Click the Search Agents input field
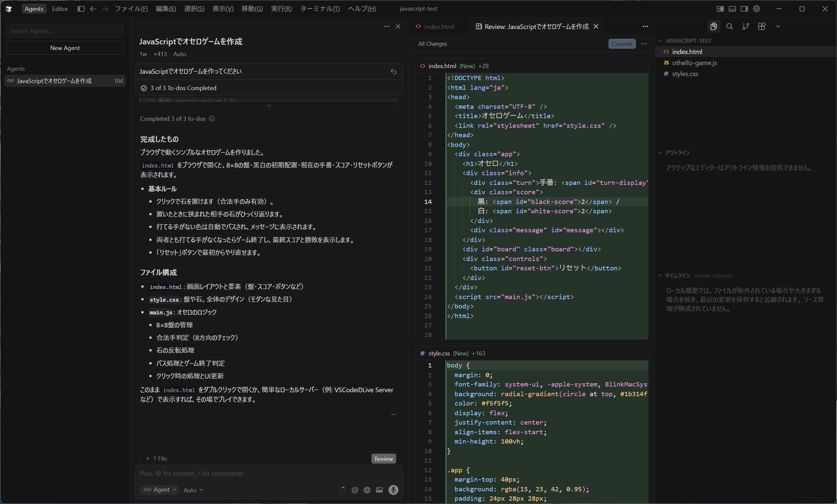 [x=65, y=31]
